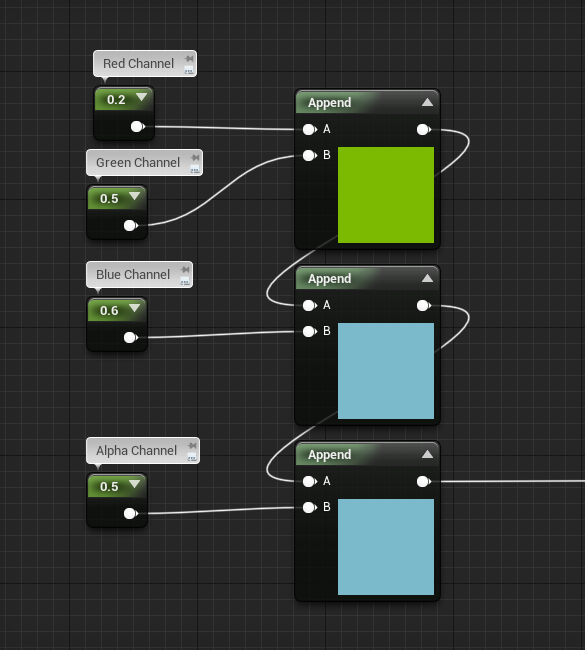
Task: Pin the Red Channel comment bubble
Action: [189, 58]
